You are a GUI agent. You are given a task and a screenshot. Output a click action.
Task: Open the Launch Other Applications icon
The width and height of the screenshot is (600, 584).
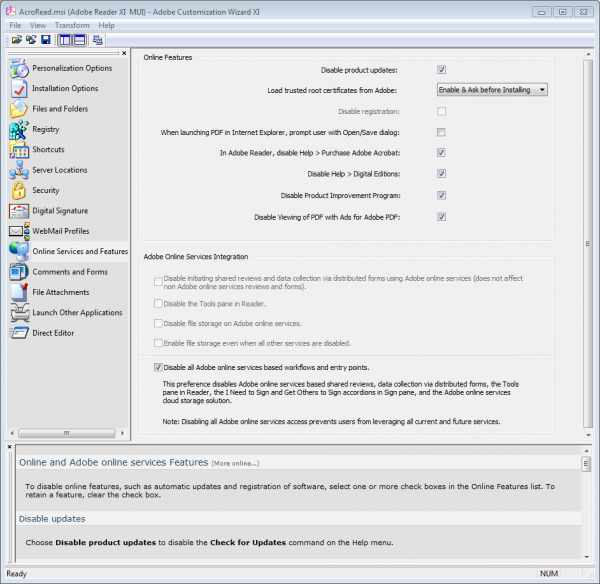pos(20,313)
